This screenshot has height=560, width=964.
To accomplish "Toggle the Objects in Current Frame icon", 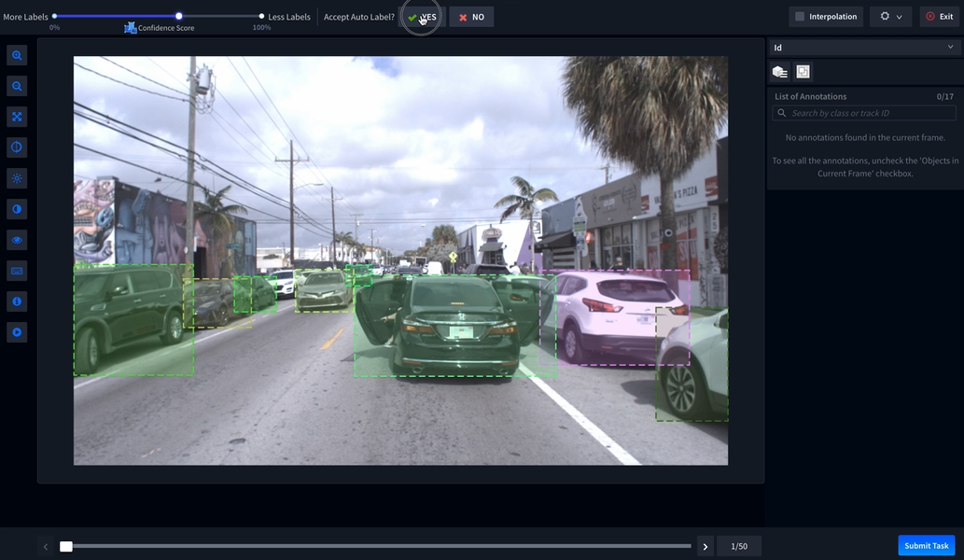I will point(803,72).
